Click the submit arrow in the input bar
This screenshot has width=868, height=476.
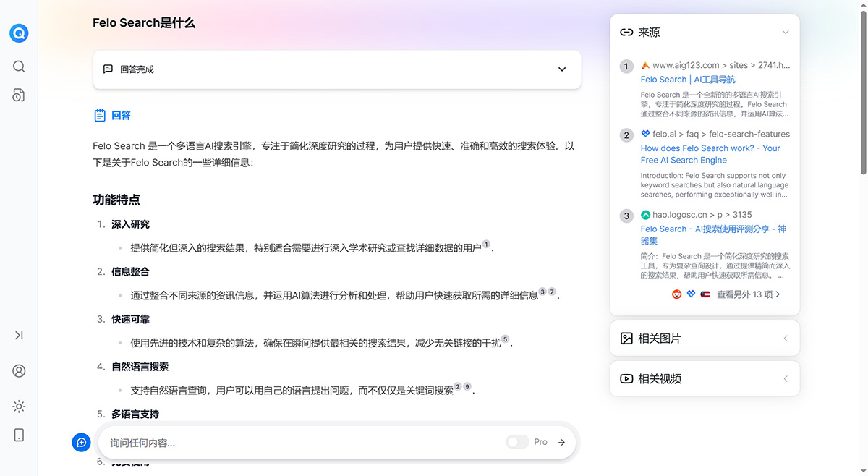561,442
